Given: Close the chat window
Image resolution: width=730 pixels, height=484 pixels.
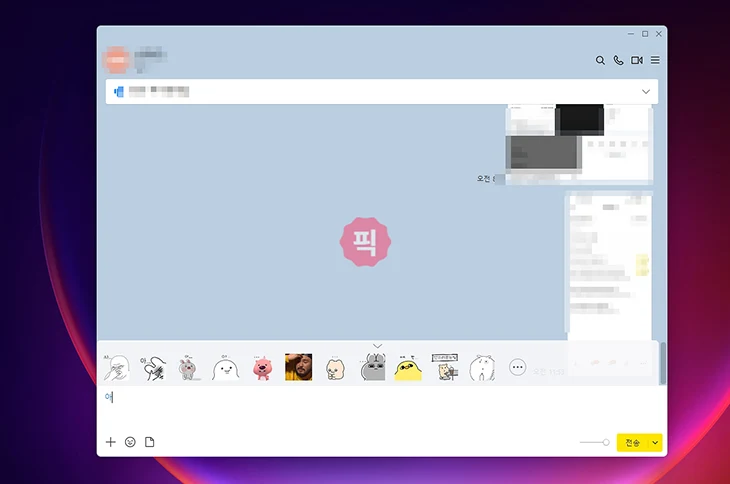Looking at the screenshot, I should pyautogui.click(x=659, y=34).
